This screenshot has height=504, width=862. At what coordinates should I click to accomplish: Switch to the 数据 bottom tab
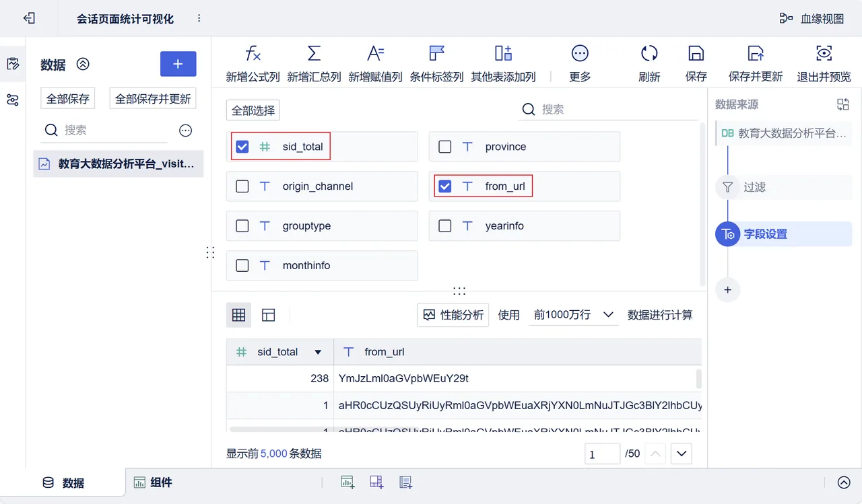tap(63, 483)
